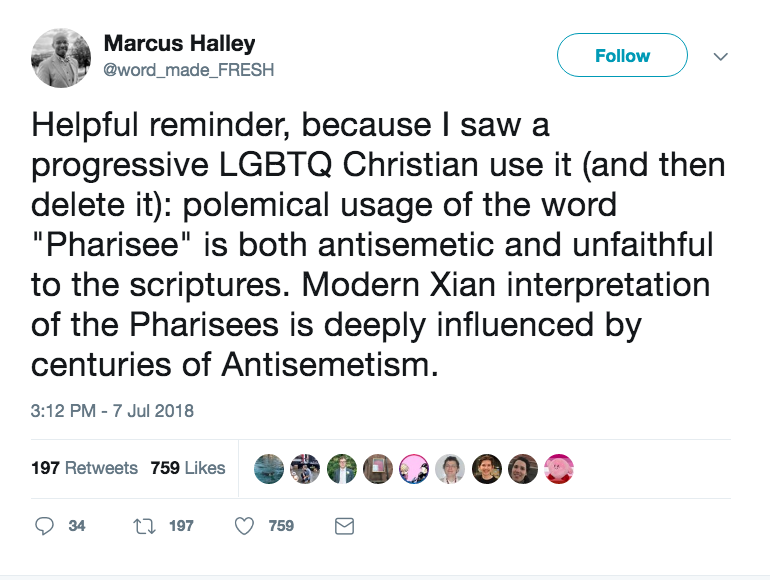
Task: Click the liker avatar with man in suit
Action: pyautogui.click(x=342, y=468)
